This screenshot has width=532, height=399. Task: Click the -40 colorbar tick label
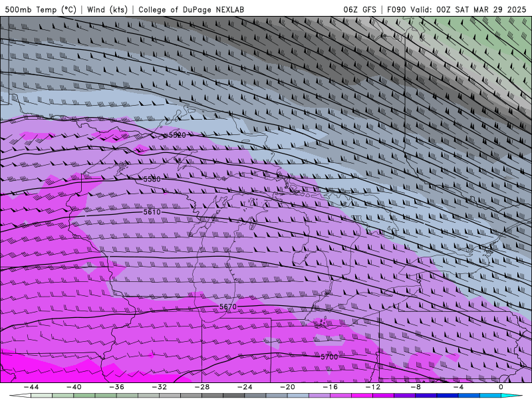[74, 387]
